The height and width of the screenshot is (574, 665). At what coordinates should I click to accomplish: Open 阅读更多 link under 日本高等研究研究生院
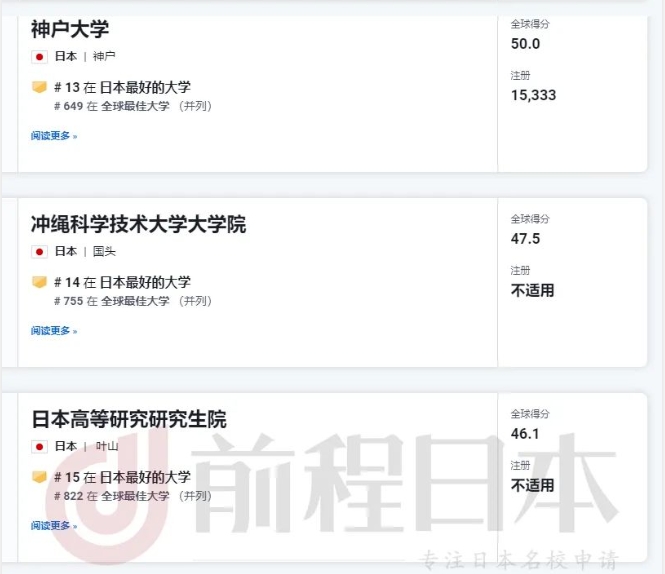click(54, 526)
